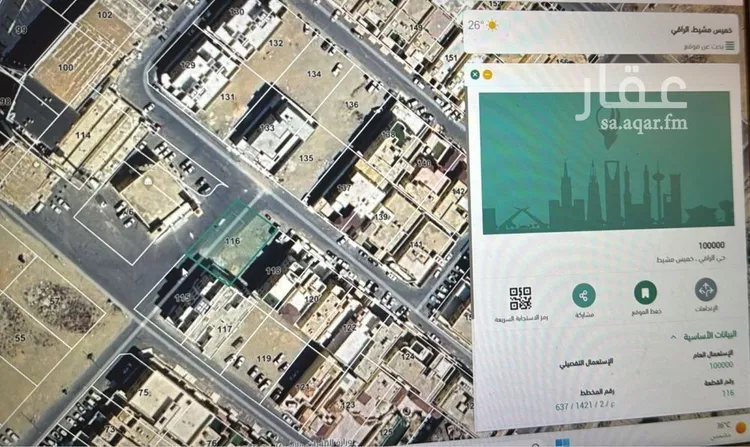Collapse the البيانات الأساسية section chevron
The image size is (750, 447).
click(x=673, y=337)
